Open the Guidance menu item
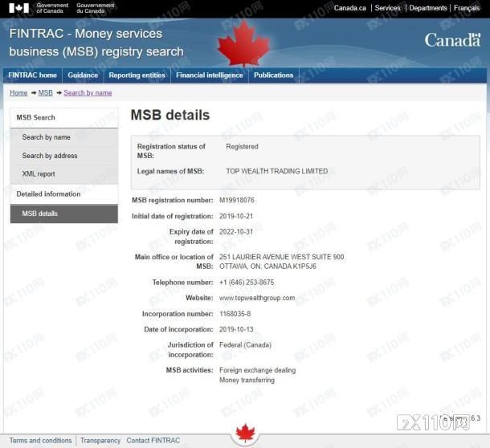 pos(83,75)
